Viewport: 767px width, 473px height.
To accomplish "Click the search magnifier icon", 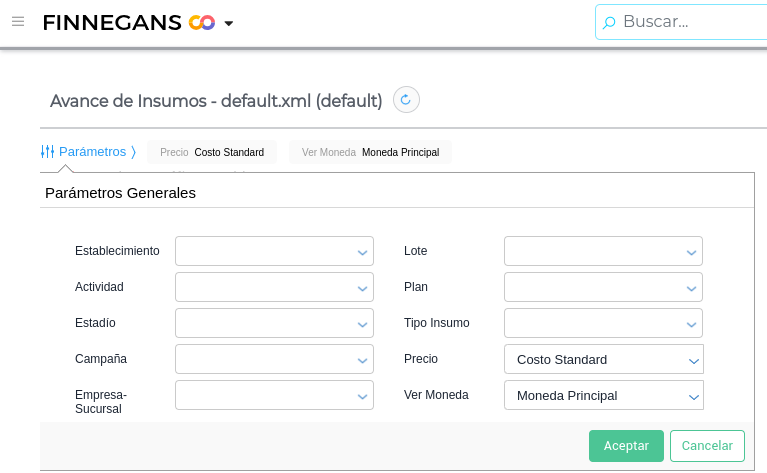I will click(x=609, y=22).
